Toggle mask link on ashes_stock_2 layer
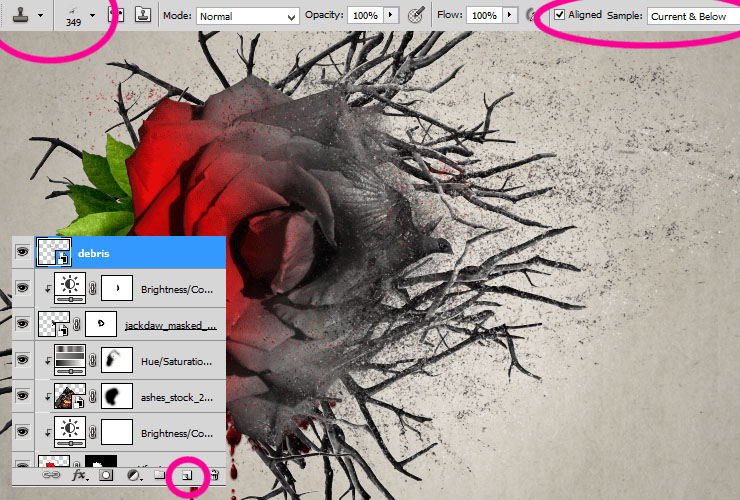This screenshot has height=500, width=740. pyautogui.click(x=93, y=396)
